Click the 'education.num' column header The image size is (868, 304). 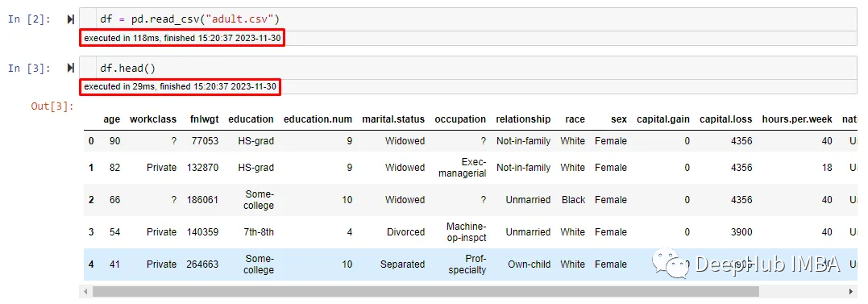(318, 119)
